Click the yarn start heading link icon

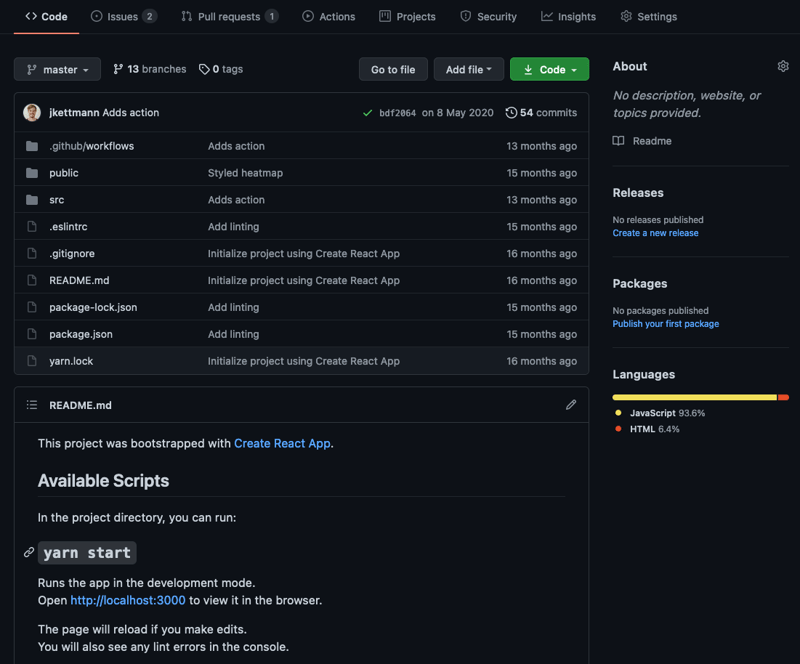coord(29,552)
